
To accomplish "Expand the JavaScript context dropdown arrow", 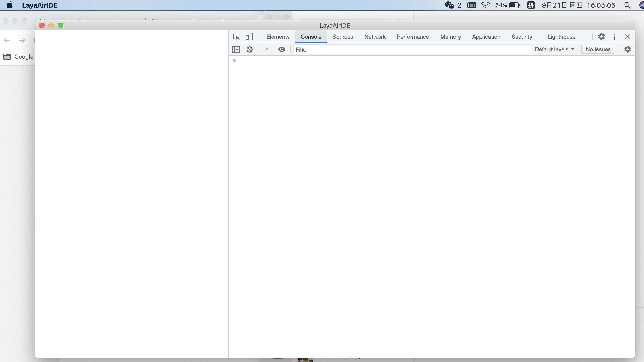I will coord(267,49).
